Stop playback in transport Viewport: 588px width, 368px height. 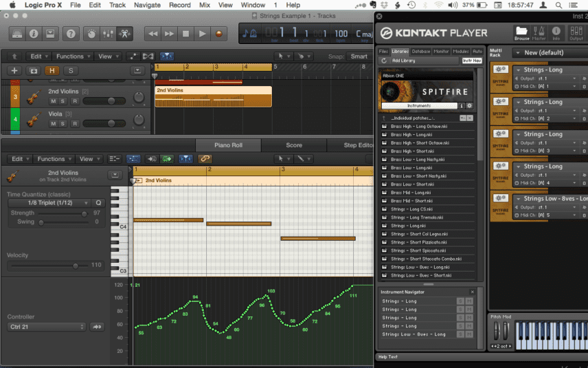(x=185, y=34)
